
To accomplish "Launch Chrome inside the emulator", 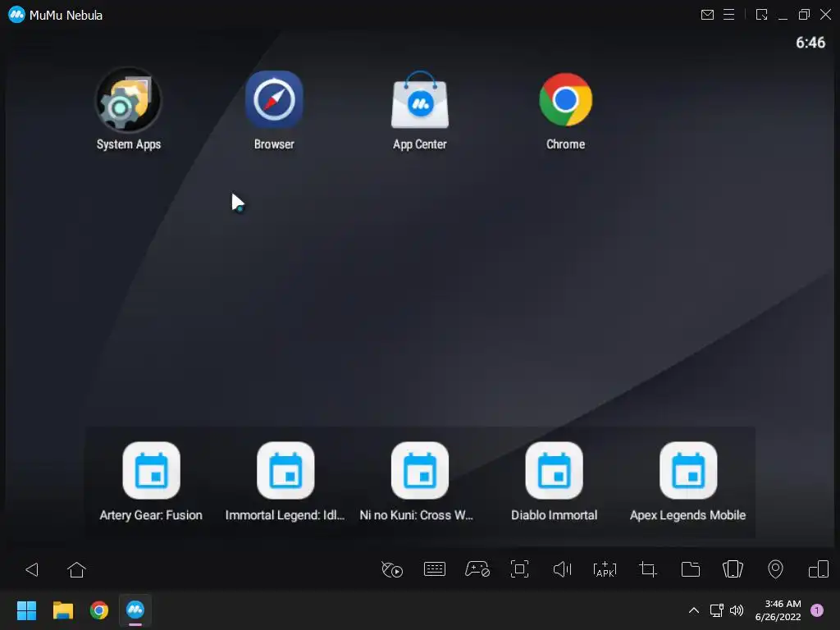I will click(565, 99).
